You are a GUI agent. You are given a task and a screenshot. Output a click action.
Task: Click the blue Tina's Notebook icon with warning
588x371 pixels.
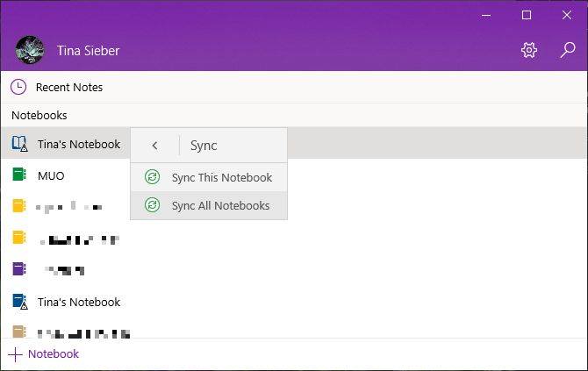pyautogui.click(x=19, y=302)
